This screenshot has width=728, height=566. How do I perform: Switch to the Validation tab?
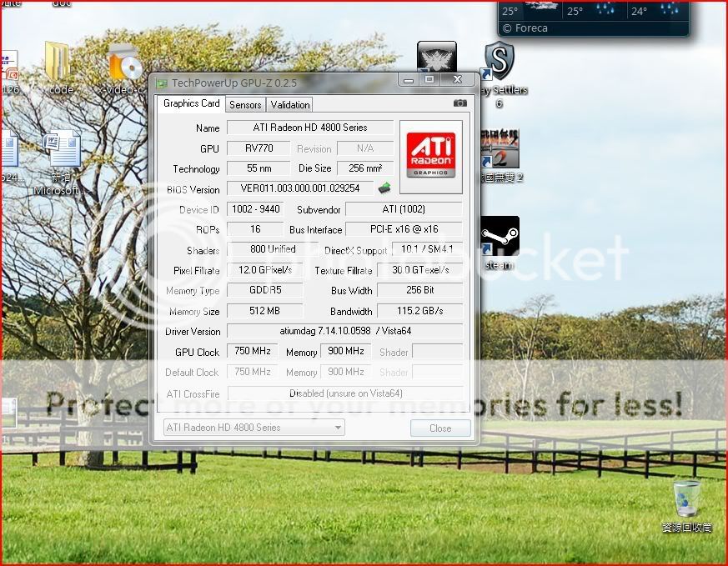point(290,105)
